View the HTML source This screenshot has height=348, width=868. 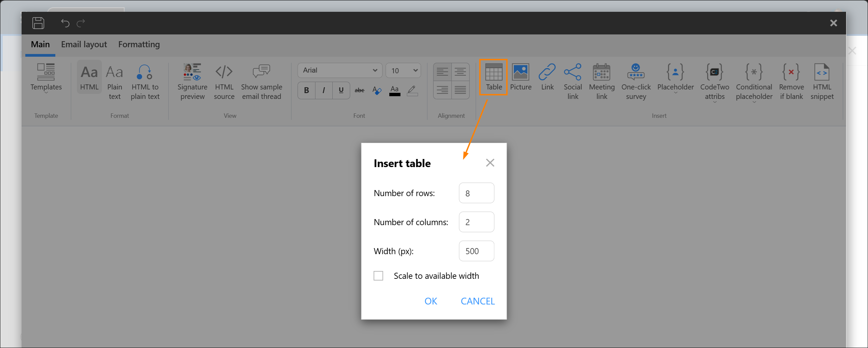pyautogui.click(x=224, y=82)
